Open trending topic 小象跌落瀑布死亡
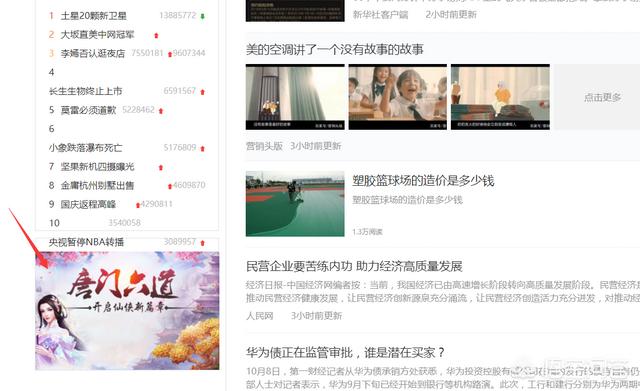 [85, 148]
